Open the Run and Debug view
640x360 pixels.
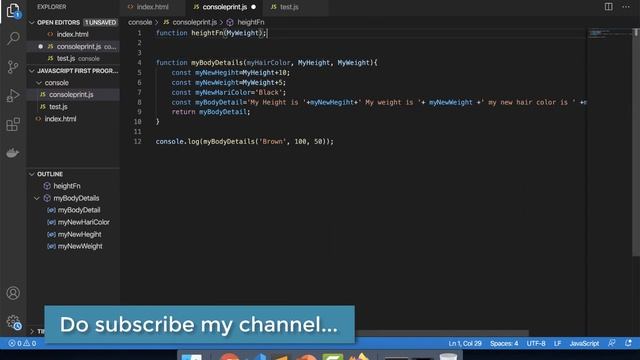point(13,96)
